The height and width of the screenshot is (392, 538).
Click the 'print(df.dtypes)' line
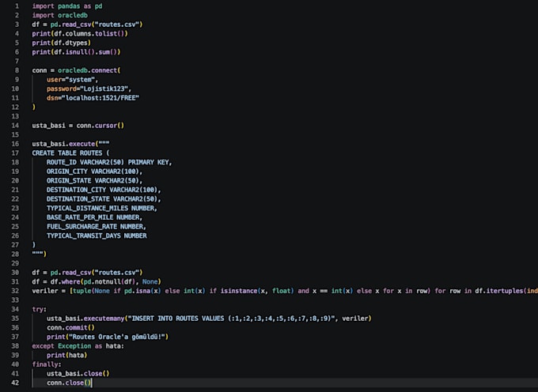[x=61, y=43]
